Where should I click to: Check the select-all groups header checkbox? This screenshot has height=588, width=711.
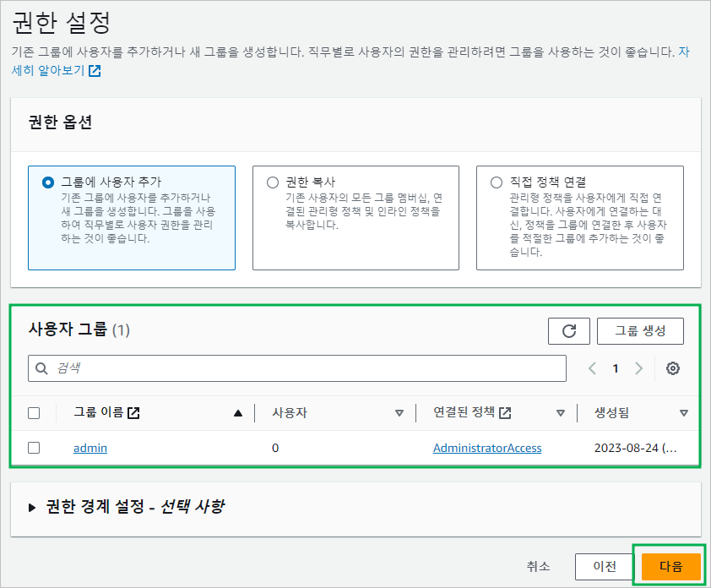(x=34, y=413)
